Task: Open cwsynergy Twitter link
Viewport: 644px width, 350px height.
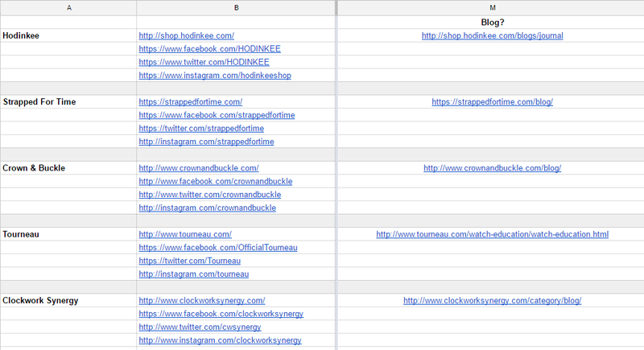Action: pyautogui.click(x=200, y=327)
